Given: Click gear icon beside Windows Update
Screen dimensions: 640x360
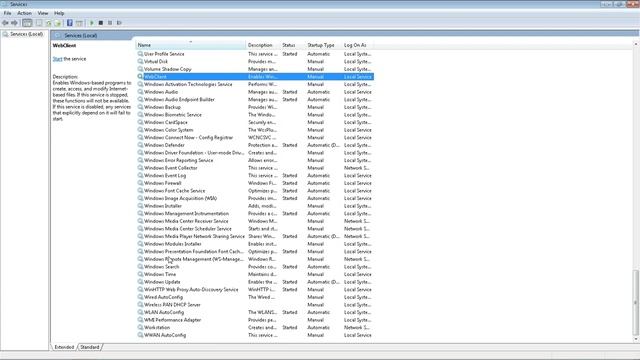Looking at the screenshot, I should (x=140, y=282).
